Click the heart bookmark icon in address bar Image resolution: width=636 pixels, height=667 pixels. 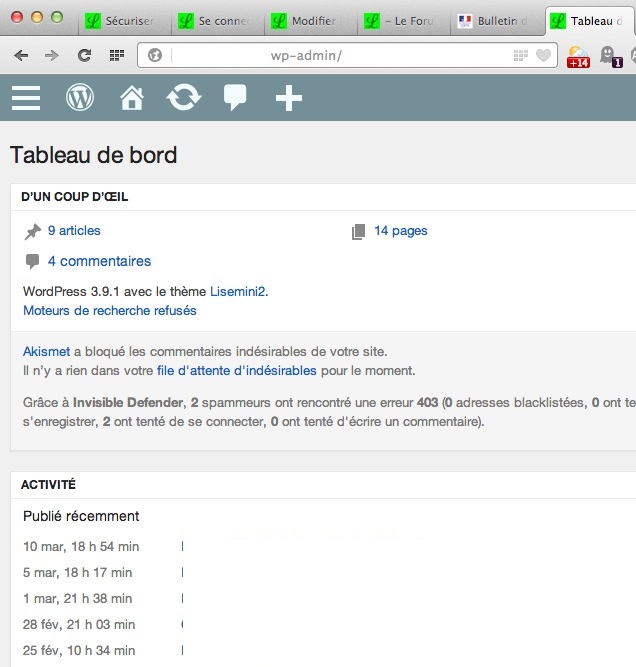tap(543, 56)
